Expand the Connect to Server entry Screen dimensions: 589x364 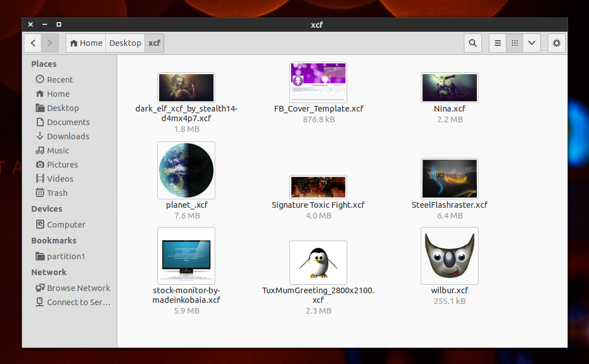72,302
